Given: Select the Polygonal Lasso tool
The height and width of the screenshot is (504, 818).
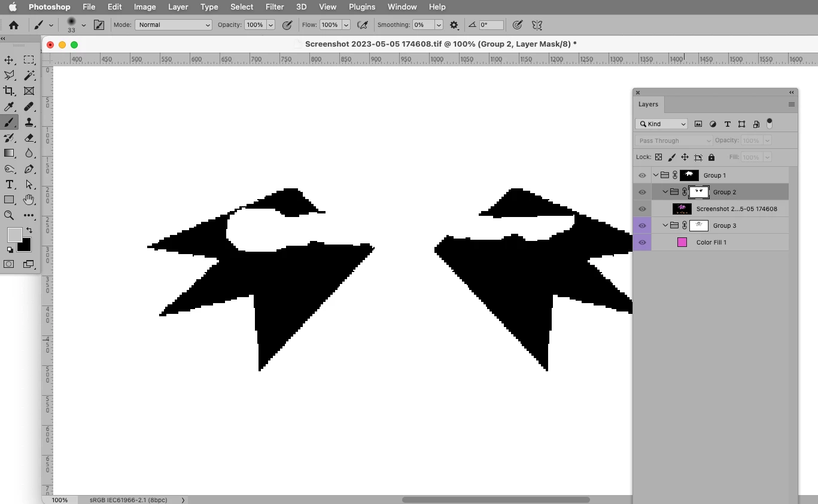Looking at the screenshot, I should [10, 75].
